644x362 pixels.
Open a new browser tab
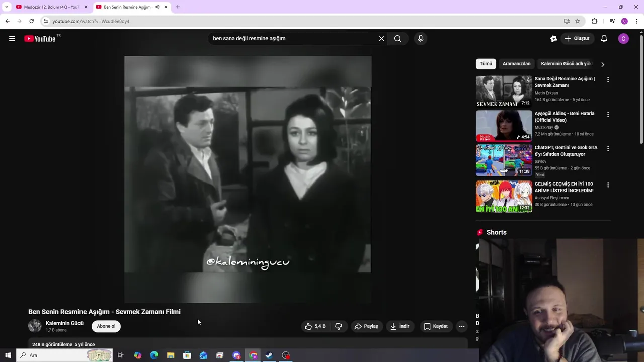pyautogui.click(x=178, y=7)
